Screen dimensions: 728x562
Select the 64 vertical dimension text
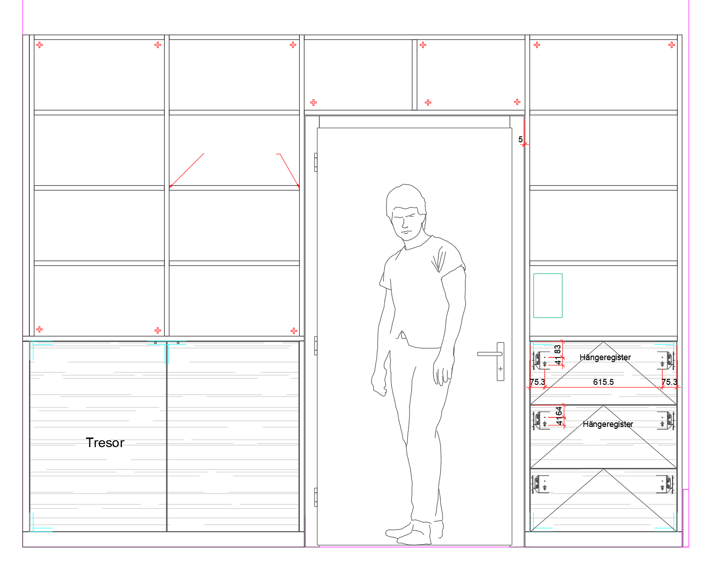coord(559,412)
